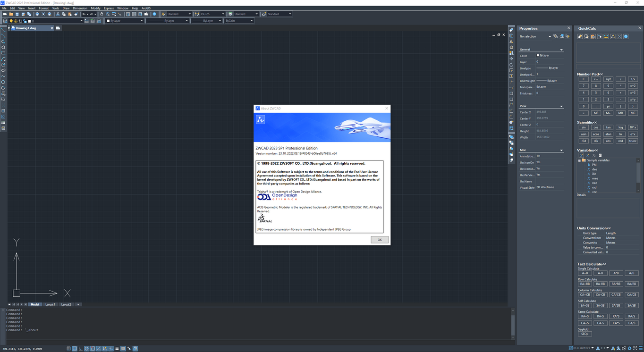Toggle polar tracking in status bar

point(86,349)
